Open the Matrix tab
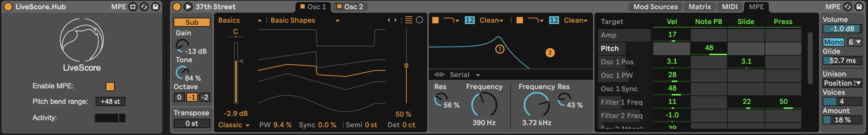868x135 pixels. click(700, 7)
